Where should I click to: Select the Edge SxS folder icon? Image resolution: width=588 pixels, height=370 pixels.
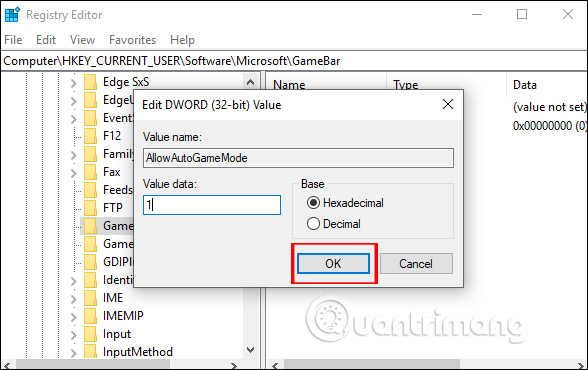coord(90,82)
